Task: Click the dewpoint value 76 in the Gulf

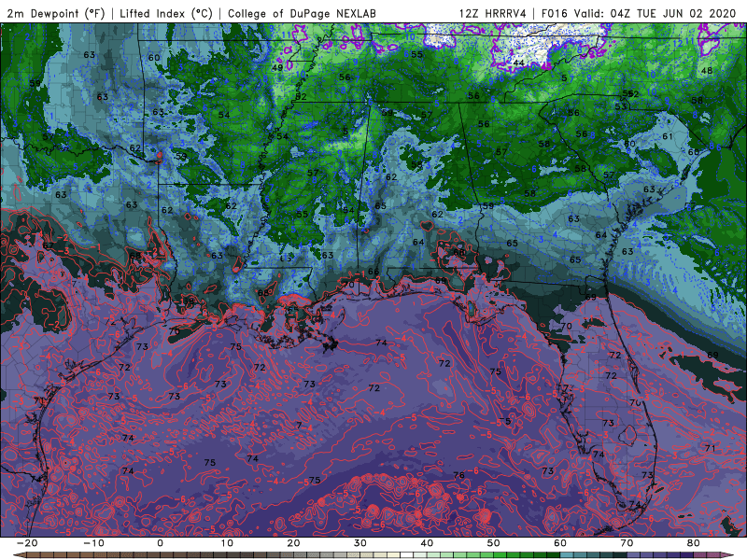Action: tap(458, 475)
